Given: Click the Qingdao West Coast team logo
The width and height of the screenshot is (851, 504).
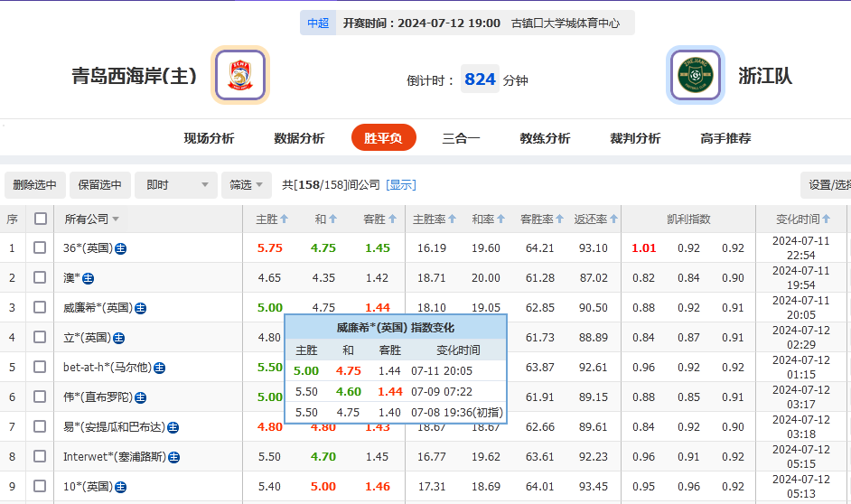Looking at the screenshot, I should tap(239, 75).
